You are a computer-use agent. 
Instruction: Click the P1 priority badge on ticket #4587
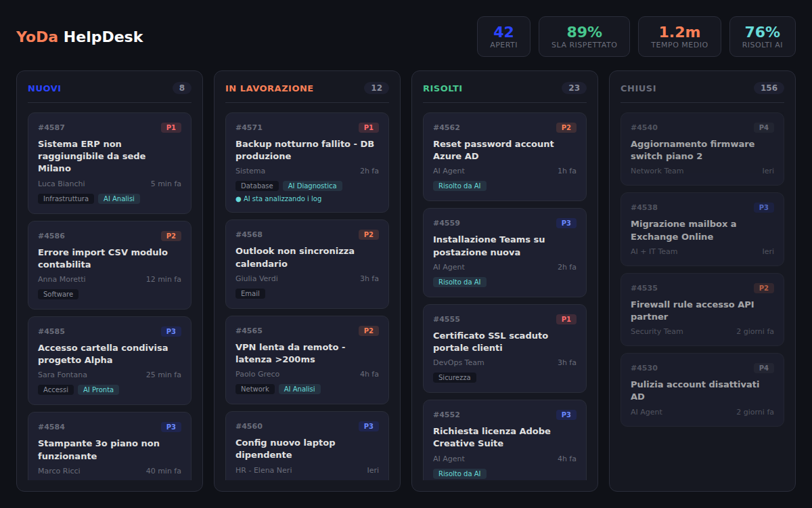170,127
